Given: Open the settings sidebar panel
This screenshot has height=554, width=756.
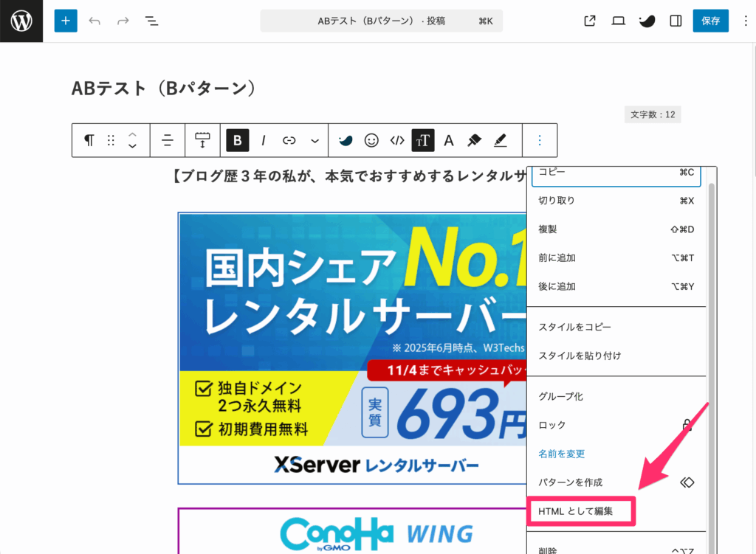Looking at the screenshot, I should [x=675, y=21].
